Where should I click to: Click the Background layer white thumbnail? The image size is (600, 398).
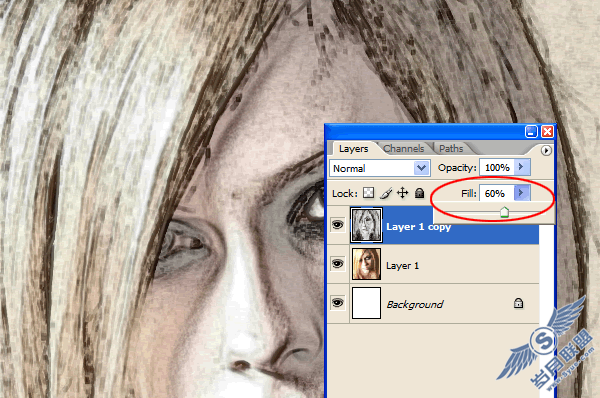coord(366,303)
